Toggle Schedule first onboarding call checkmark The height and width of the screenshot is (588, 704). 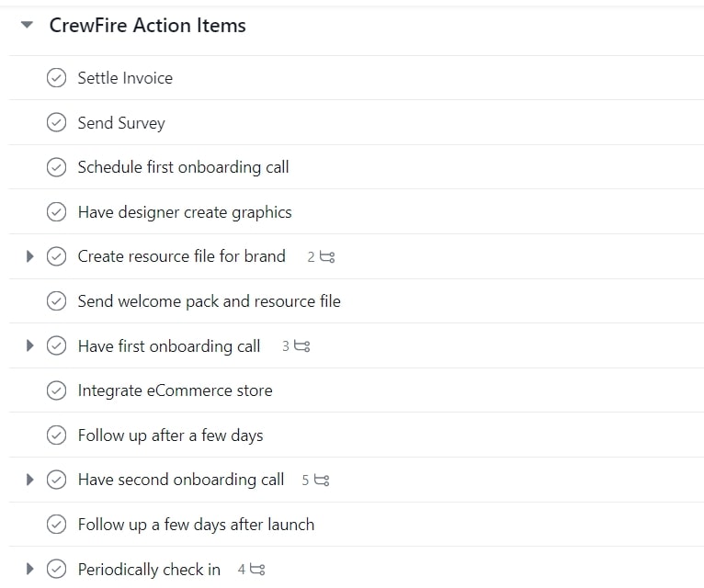tap(56, 167)
